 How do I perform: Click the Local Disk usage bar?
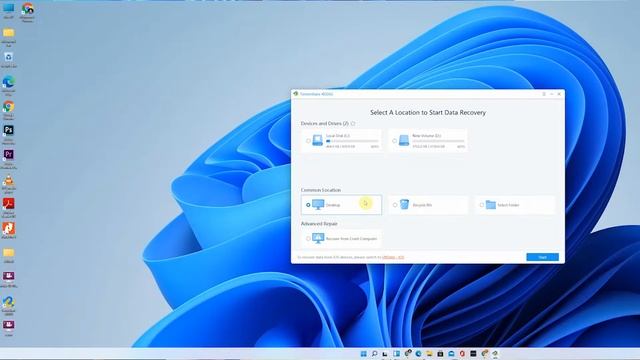[352, 141]
